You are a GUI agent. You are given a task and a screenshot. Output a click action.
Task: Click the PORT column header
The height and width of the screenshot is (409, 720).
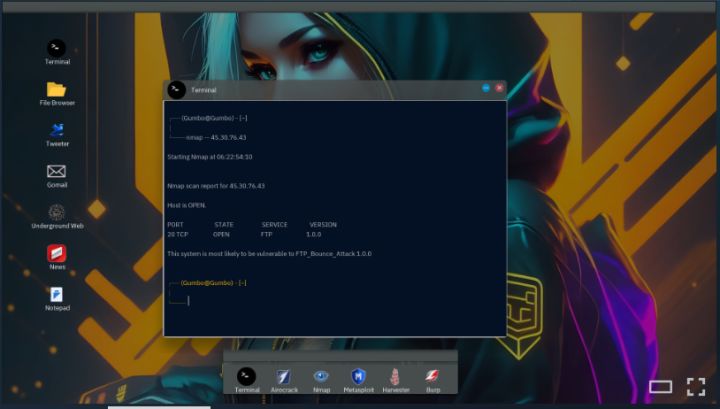pyautogui.click(x=175, y=224)
